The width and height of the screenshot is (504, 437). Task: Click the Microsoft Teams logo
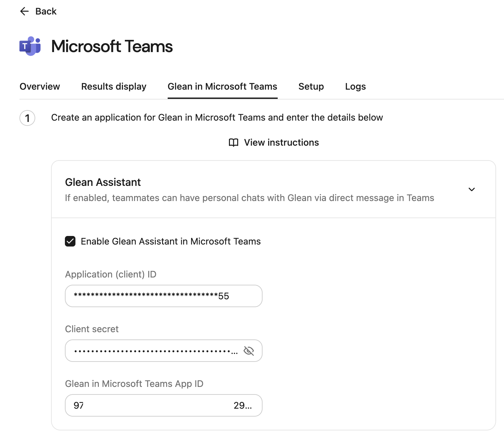tap(30, 46)
